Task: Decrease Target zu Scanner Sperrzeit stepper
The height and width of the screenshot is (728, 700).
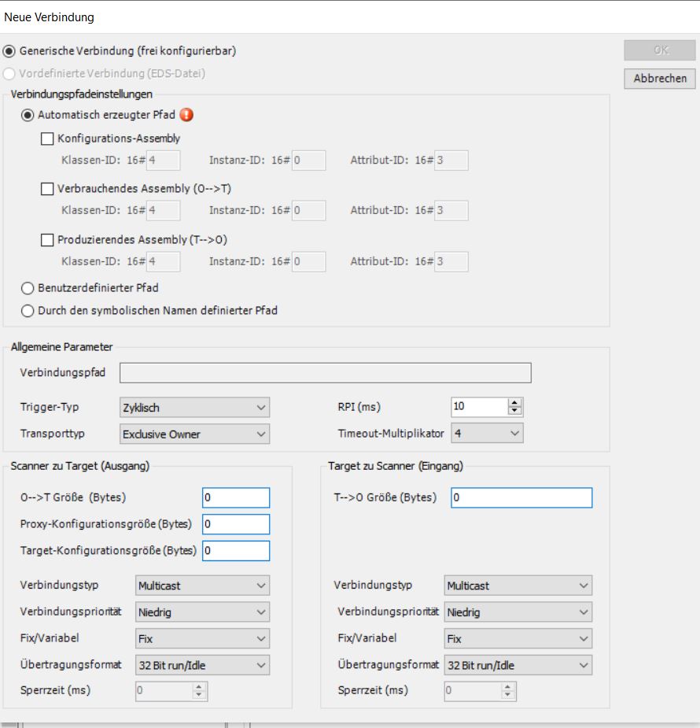Action: point(507,695)
